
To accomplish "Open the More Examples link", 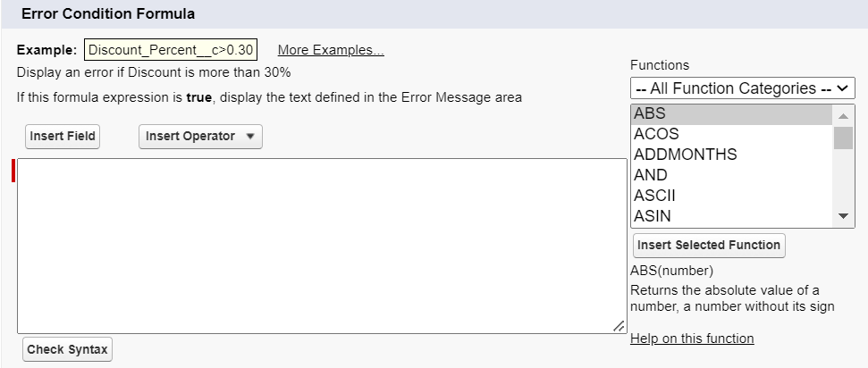I will point(331,50).
